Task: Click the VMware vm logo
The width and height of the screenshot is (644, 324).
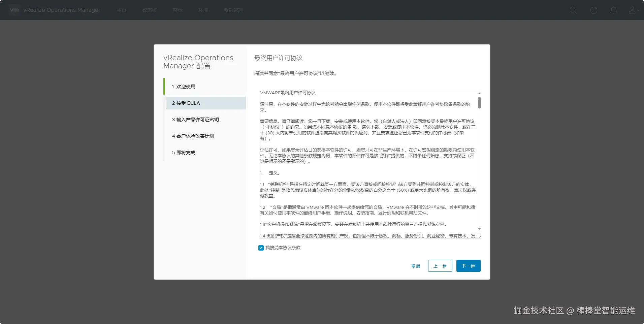Action: pos(14,10)
